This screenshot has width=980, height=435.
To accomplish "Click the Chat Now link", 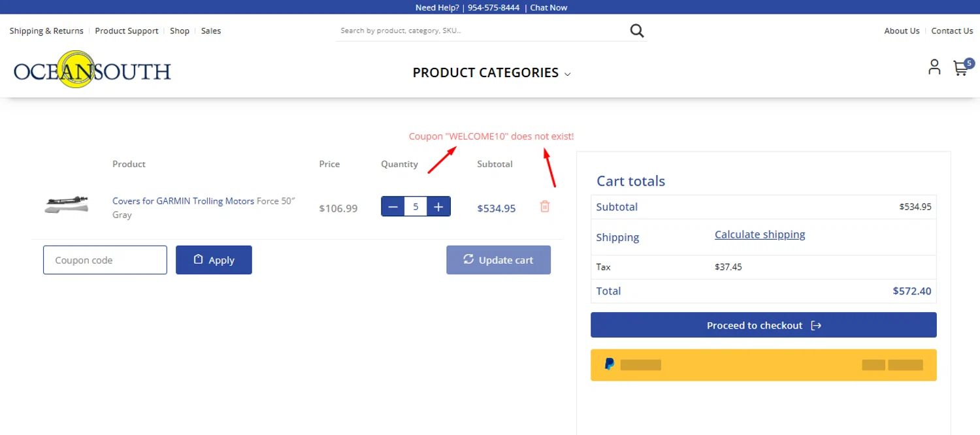I will [x=549, y=8].
